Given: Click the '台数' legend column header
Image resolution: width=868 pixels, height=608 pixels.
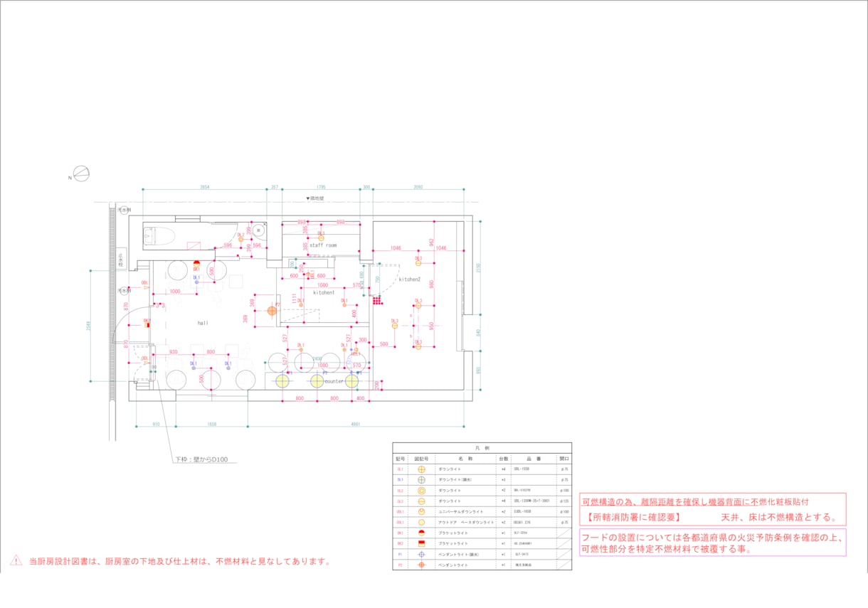Looking at the screenshot, I should tap(503, 459).
